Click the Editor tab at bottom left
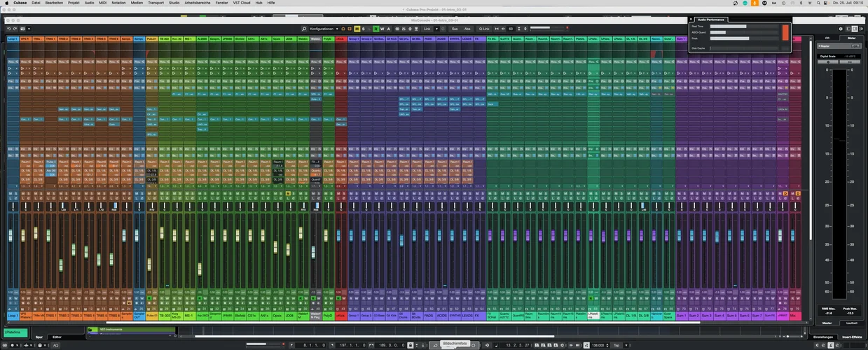Image resolution: width=868 pixels, height=350 pixels. 57,337
